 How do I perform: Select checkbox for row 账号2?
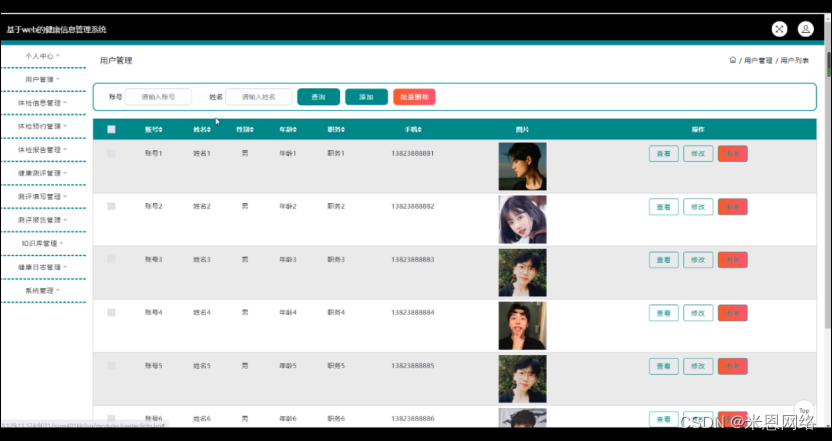coord(111,206)
